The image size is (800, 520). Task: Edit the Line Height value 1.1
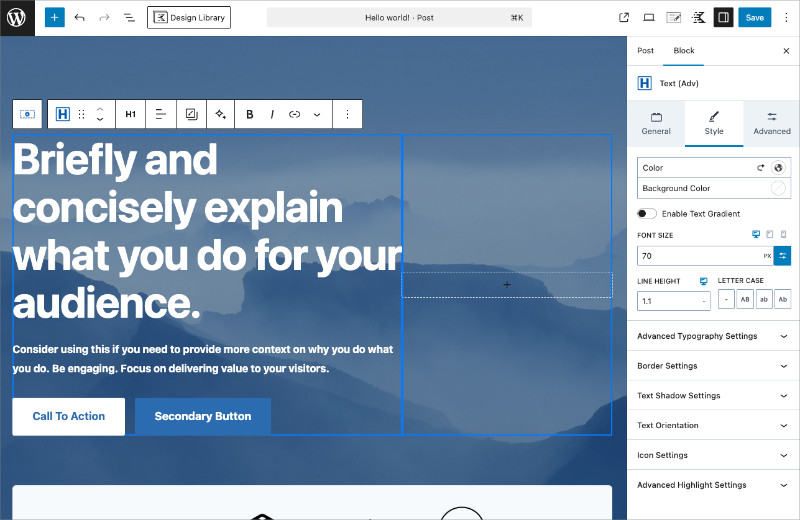click(x=674, y=301)
